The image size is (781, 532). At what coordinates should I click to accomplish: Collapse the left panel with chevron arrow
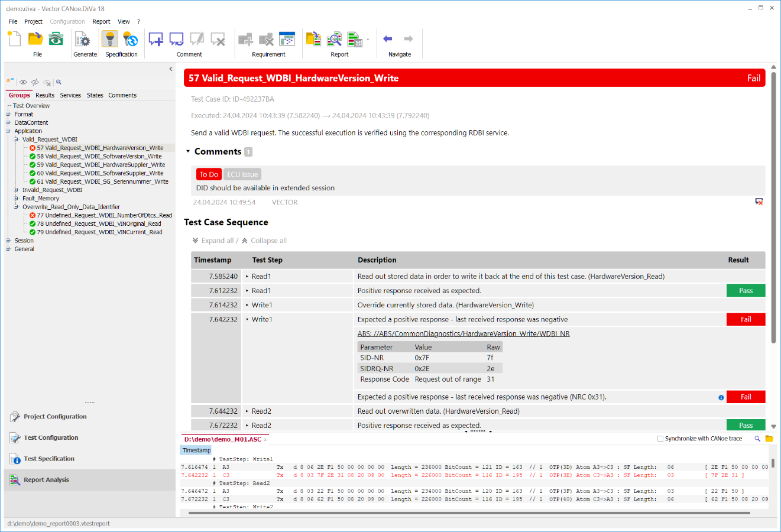[x=171, y=69]
